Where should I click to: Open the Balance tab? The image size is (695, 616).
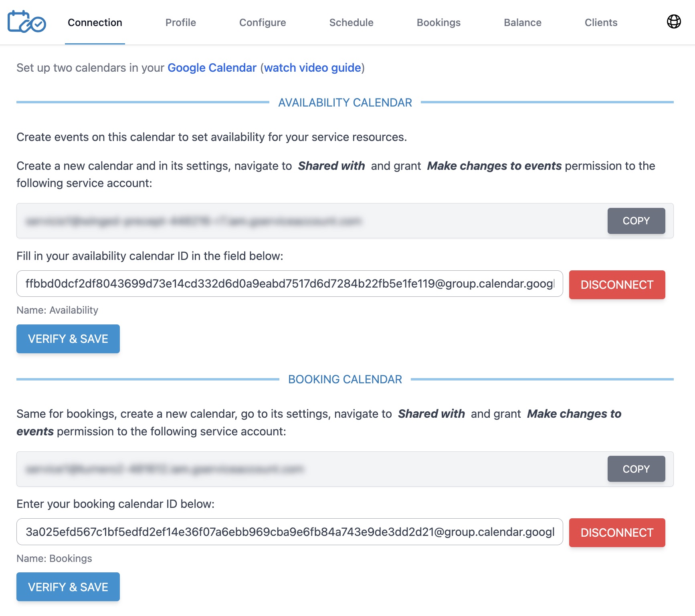(x=522, y=23)
